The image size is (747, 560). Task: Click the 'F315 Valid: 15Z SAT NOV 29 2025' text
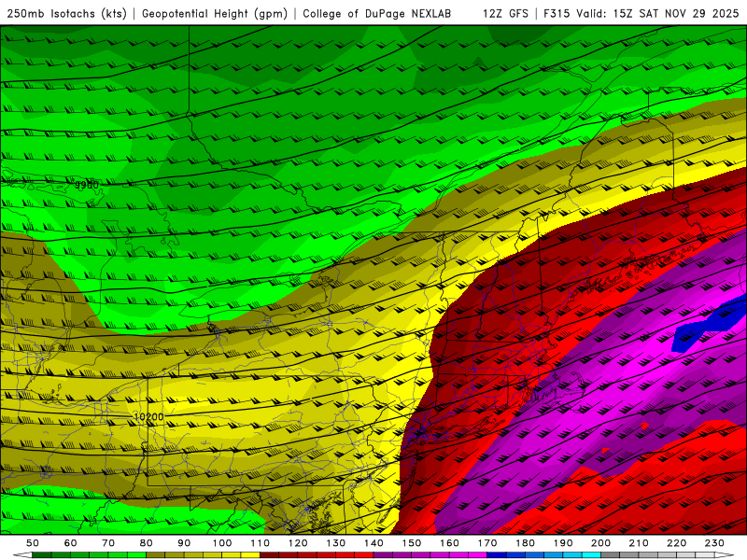(641, 13)
